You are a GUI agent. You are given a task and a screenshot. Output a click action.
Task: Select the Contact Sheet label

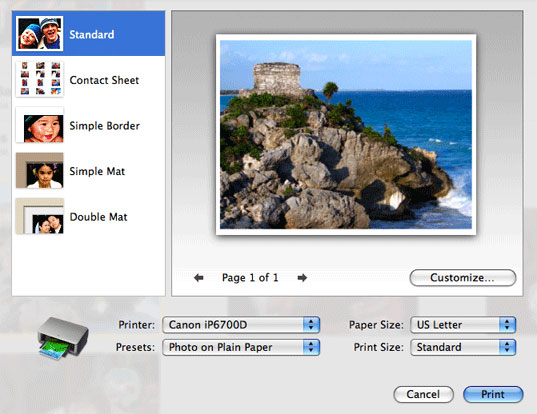(x=104, y=80)
